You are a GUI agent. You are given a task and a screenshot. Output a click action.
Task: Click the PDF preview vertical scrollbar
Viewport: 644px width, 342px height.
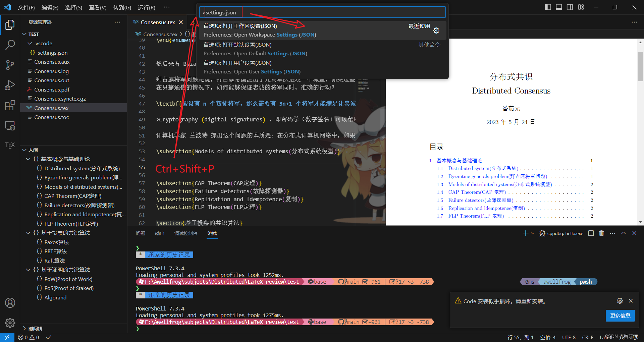click(x=640, y=66)
